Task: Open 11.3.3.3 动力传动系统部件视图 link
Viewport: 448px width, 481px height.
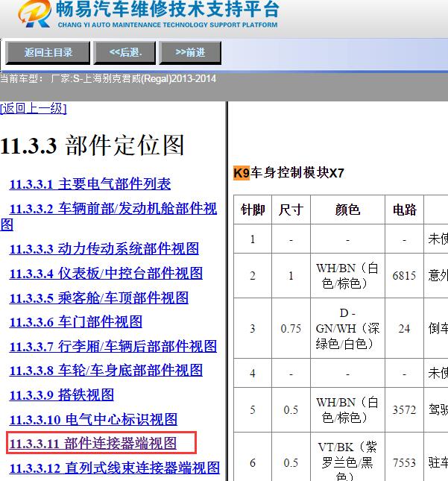Action: (x=104, y=249)
